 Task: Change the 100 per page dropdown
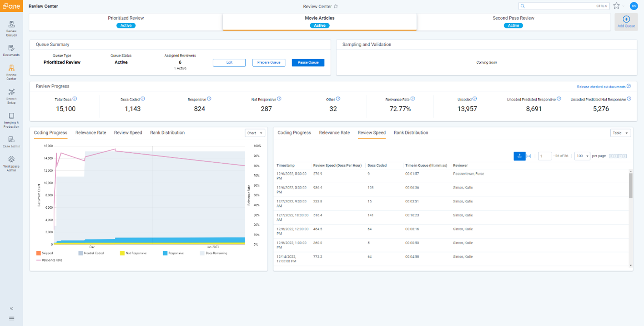582,156
